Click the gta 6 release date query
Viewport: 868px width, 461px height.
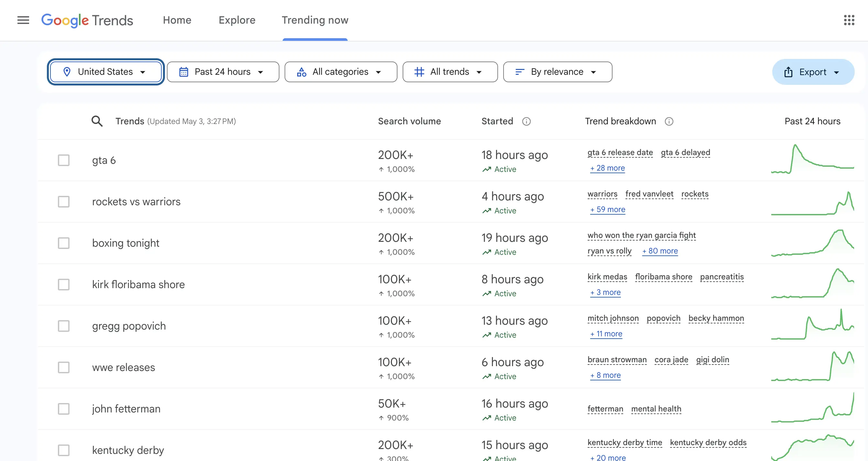click(x=620, y=152)
